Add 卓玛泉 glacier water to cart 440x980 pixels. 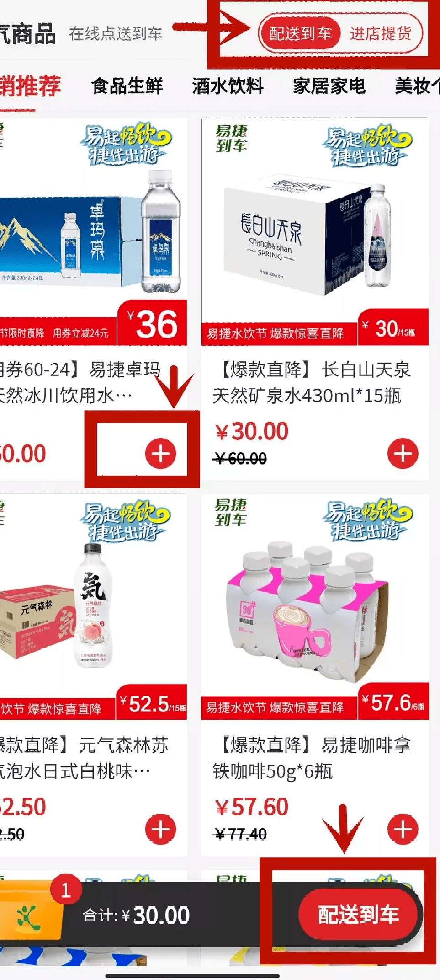(x=160, y=454)
